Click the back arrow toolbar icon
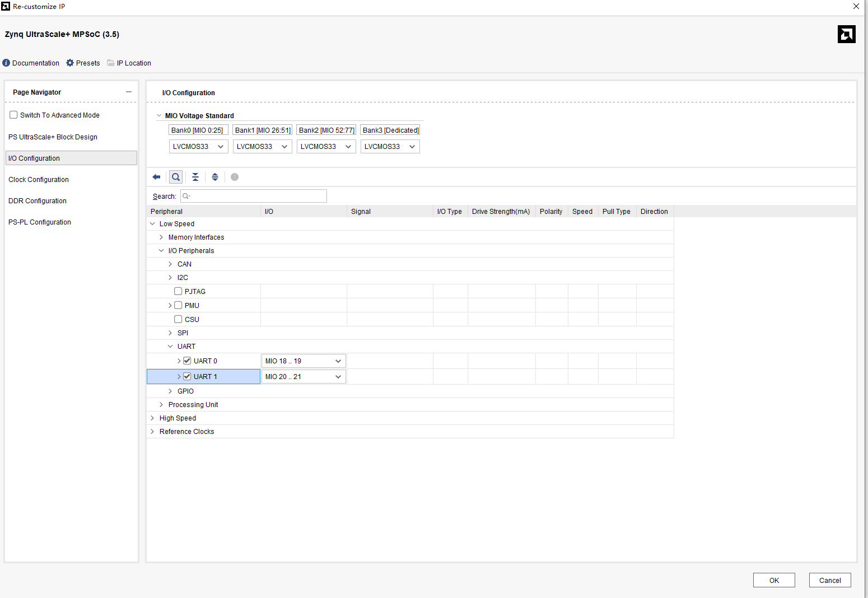The height and width of the screenshot is (598, 868). [156, 177]
